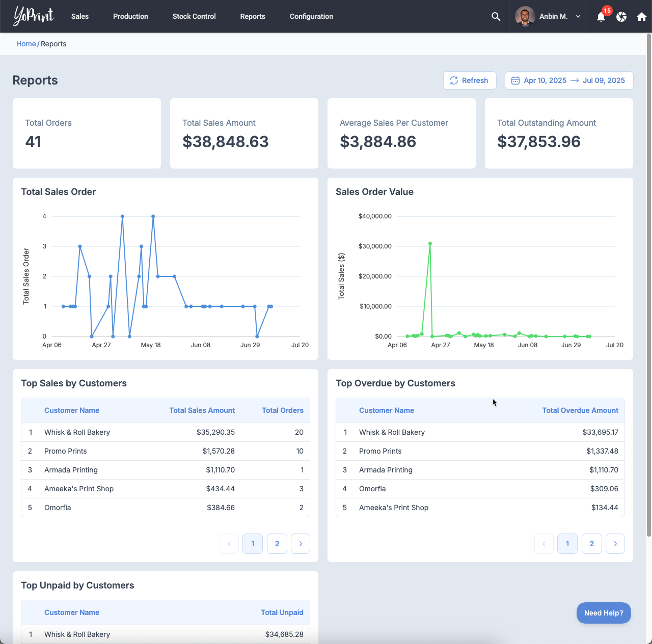This screenshot has height=644, width=652.
Task: Open the Sales menu
Action: 80,16
